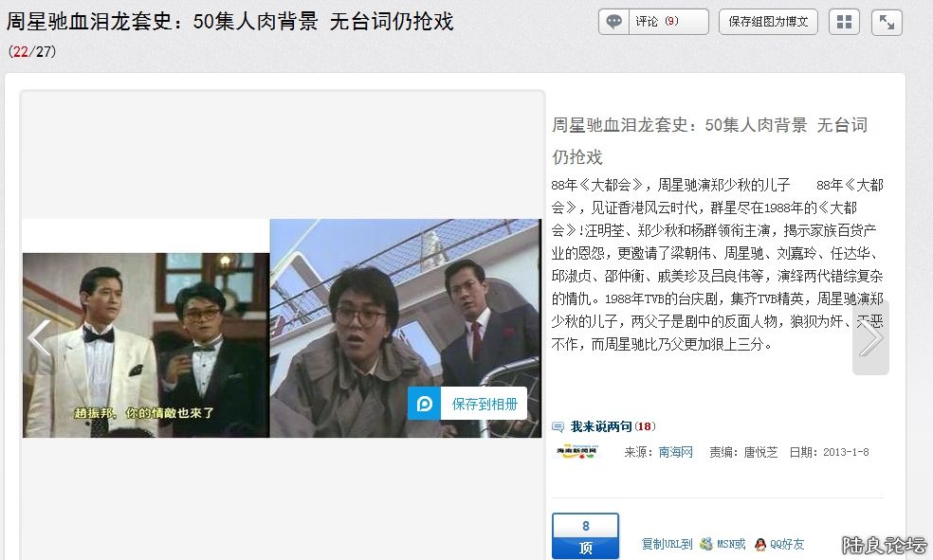Click the small comment icon before 我来说两句
This screenshot has height=560, width=933.
(558, 427)
